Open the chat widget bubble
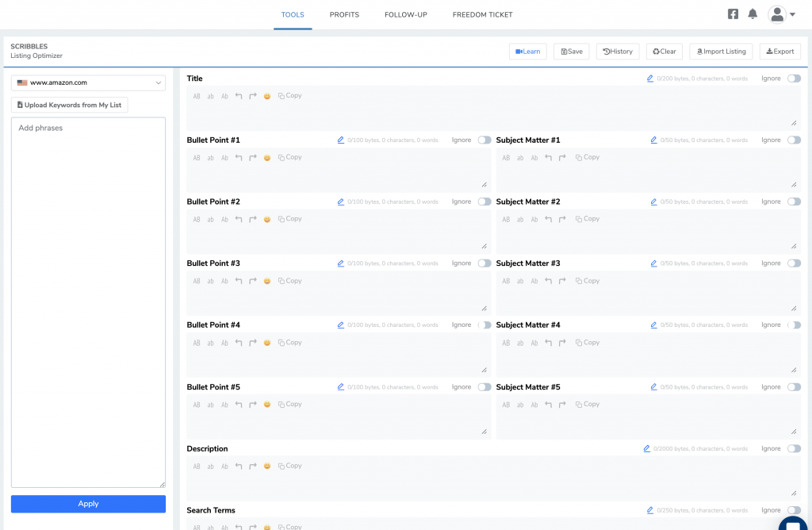Image resolution: width=812 pixels, height=530 pixels. [x=794, y=524]
